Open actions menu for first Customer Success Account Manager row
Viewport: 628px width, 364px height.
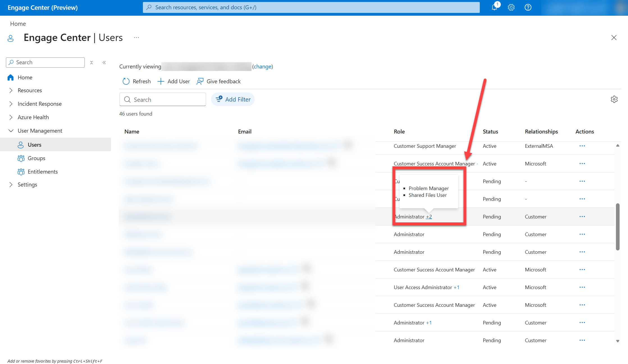point(582,164)
